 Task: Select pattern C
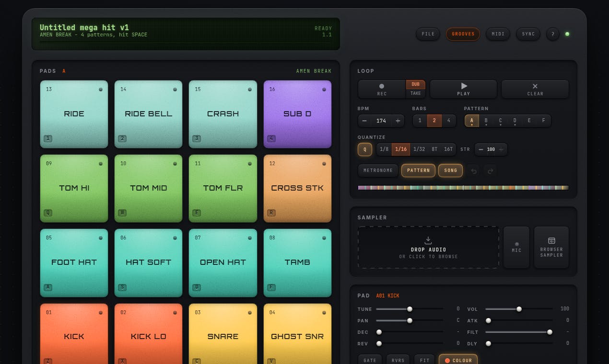[x=501, y=121]
